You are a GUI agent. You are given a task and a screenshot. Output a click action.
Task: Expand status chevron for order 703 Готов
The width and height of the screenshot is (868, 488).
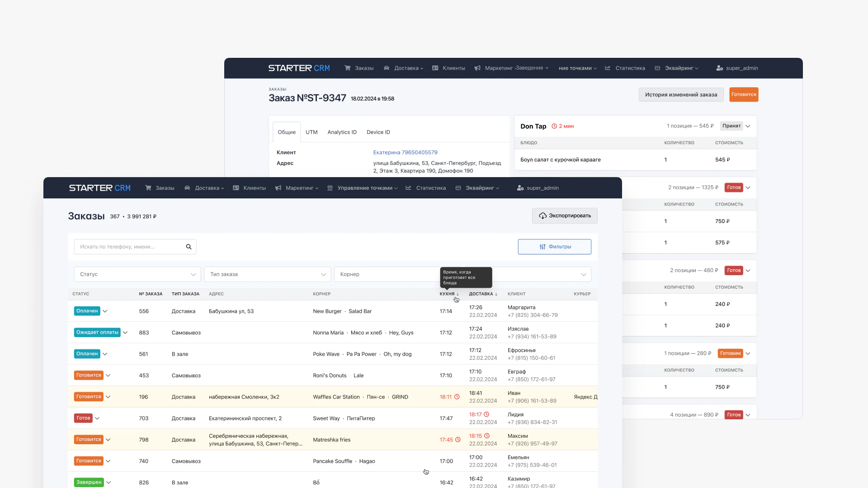[97, 418]
